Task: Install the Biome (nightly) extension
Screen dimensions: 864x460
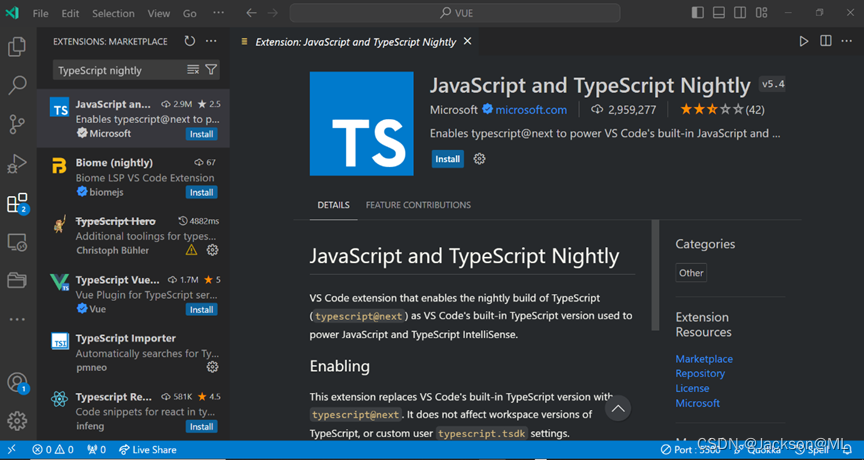Action: point(201,192)
